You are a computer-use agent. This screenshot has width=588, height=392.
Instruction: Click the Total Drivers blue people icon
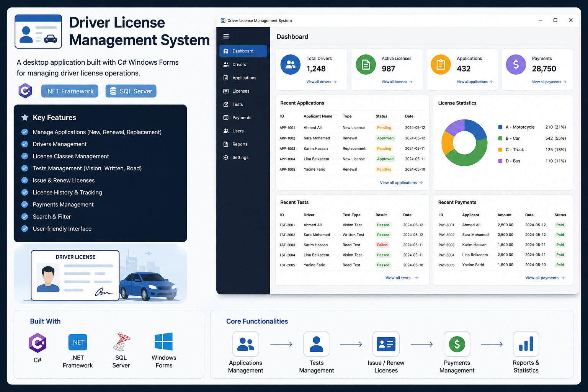pos(291,64)
